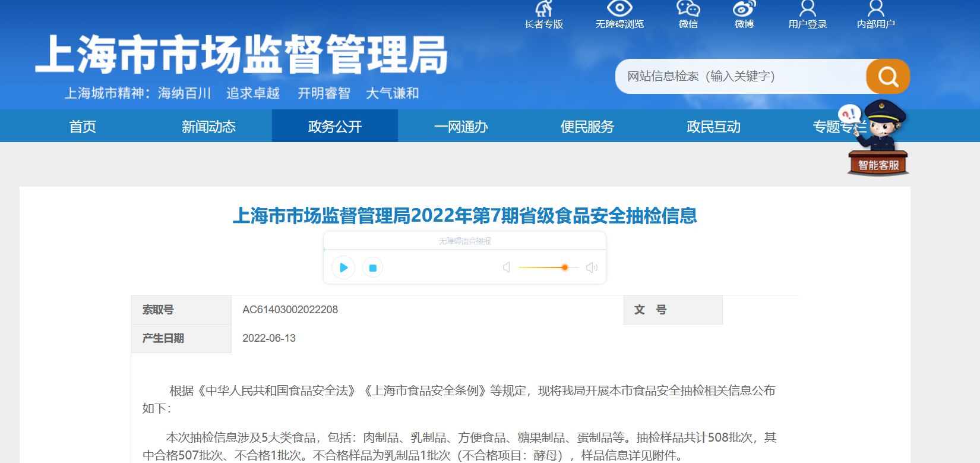Open the 长者专版 elderly version icon
980x463 pixels.
tap(543, 10)
